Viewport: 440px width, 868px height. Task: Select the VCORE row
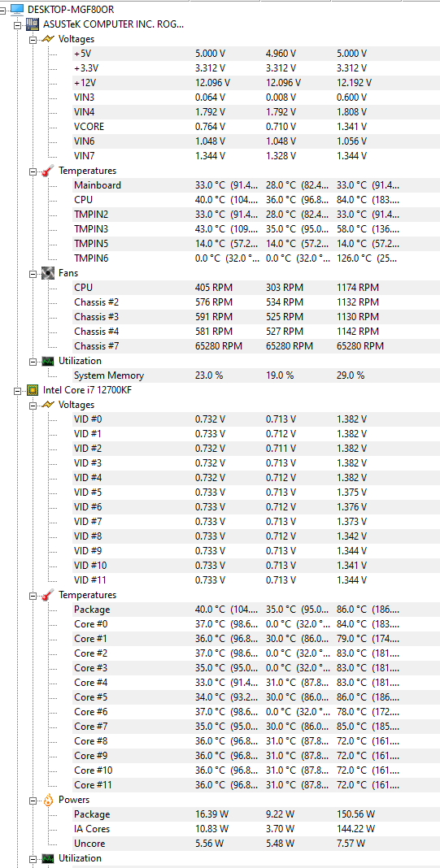click(x=255, y=127)
